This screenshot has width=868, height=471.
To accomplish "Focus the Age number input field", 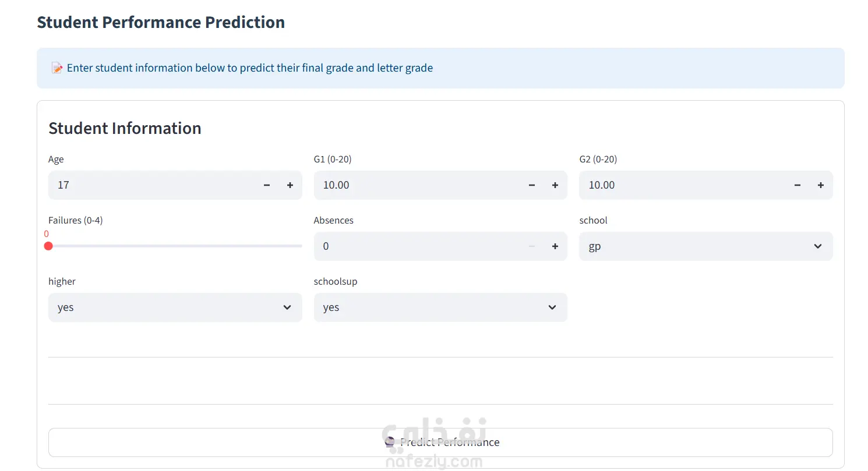I will (x=152, y=185).
